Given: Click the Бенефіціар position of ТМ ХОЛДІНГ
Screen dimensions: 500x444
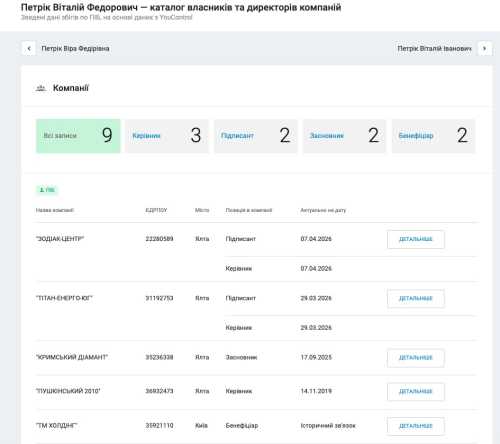Looking at the screenshot, I should [x=242, y=426].
